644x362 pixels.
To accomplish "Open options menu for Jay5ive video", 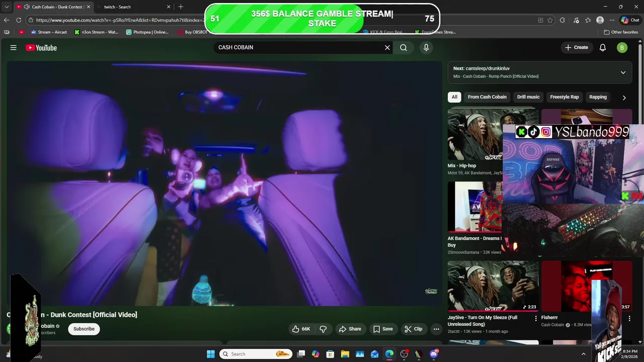I will click(535, 318).
